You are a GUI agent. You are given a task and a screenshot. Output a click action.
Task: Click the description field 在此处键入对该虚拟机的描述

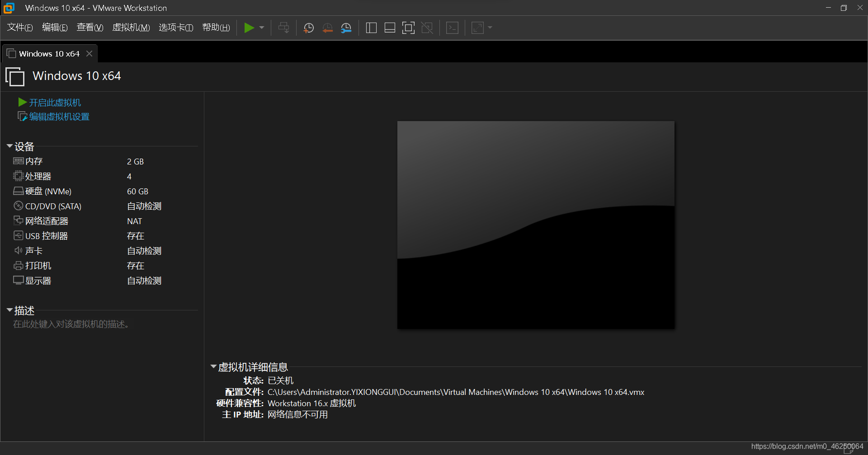tap(71, 324)
